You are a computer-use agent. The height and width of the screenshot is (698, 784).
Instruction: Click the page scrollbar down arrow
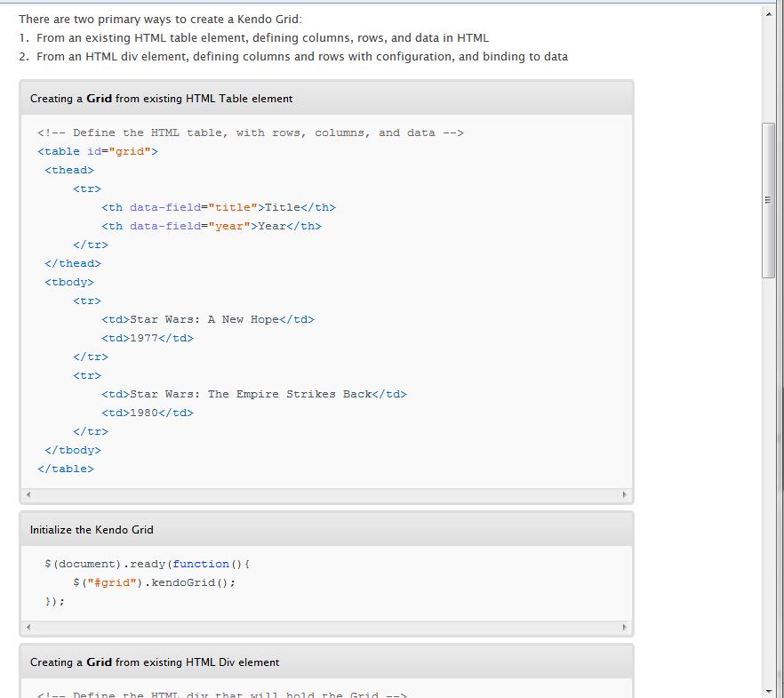click(x=769, y=690)
